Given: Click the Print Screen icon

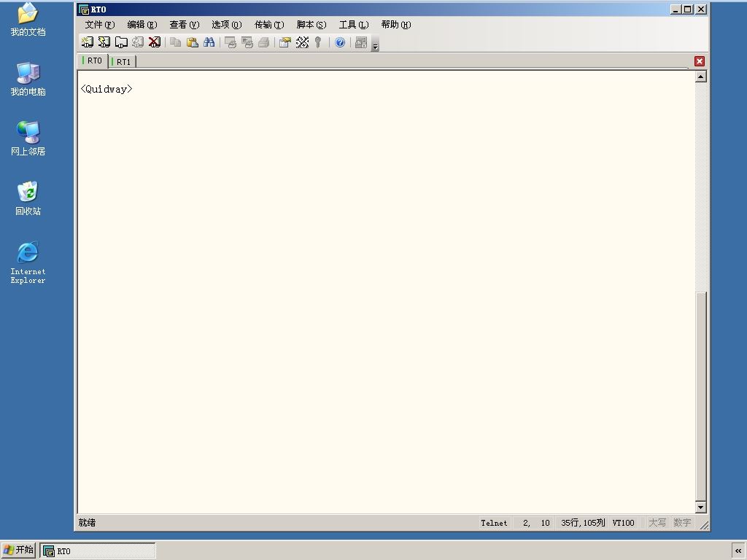Looking at the screenshot, I should (x=230, y=42).
